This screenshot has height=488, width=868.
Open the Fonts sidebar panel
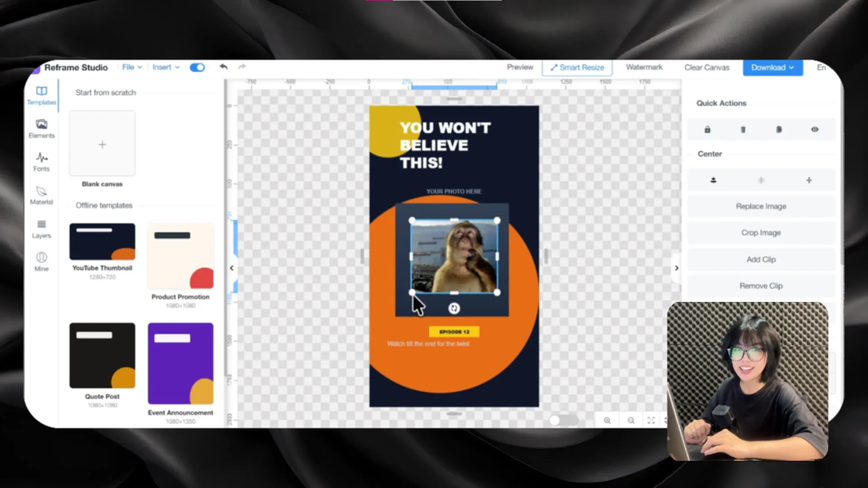[x=41, y=162]
